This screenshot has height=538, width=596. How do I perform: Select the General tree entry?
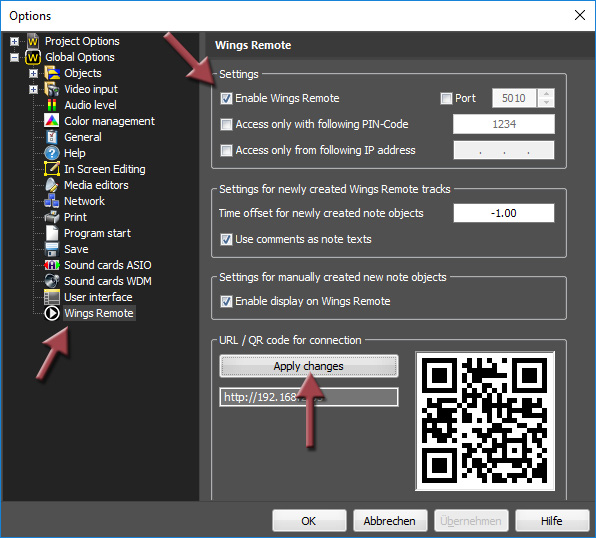[x=83, y=137]
